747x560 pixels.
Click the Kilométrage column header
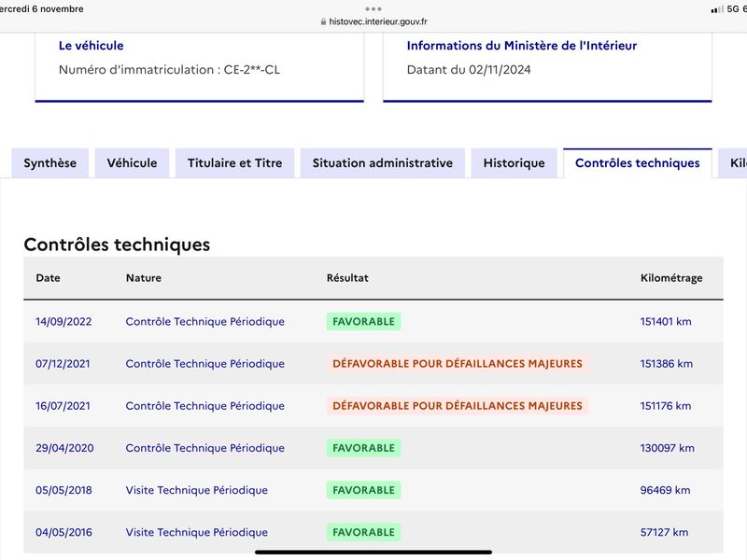click(x=671, y=277)
